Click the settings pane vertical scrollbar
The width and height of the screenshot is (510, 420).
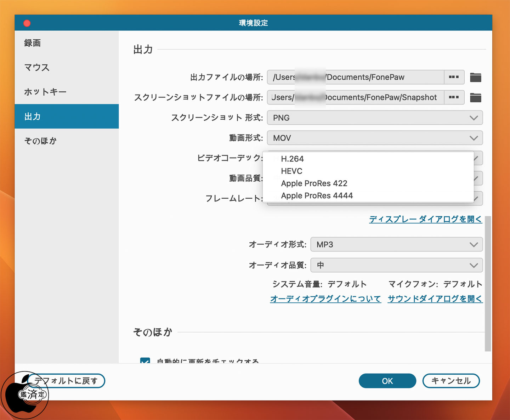coord(488,283)
